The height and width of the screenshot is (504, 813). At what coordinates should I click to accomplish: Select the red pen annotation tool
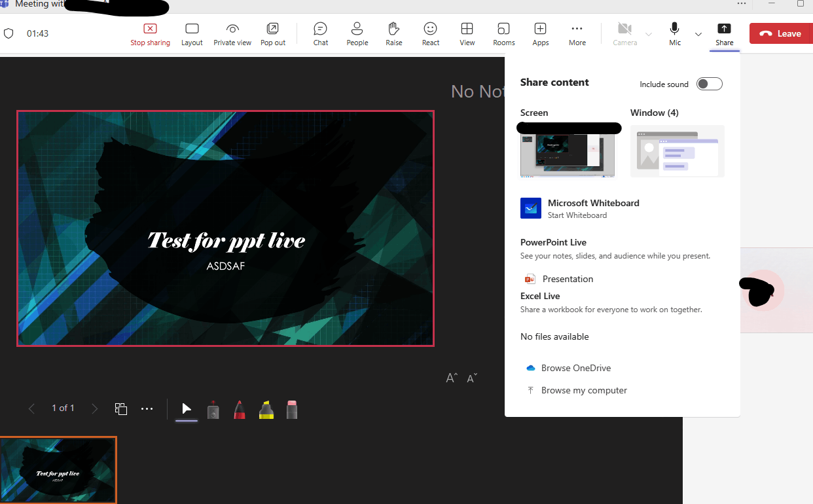[240, 409]
